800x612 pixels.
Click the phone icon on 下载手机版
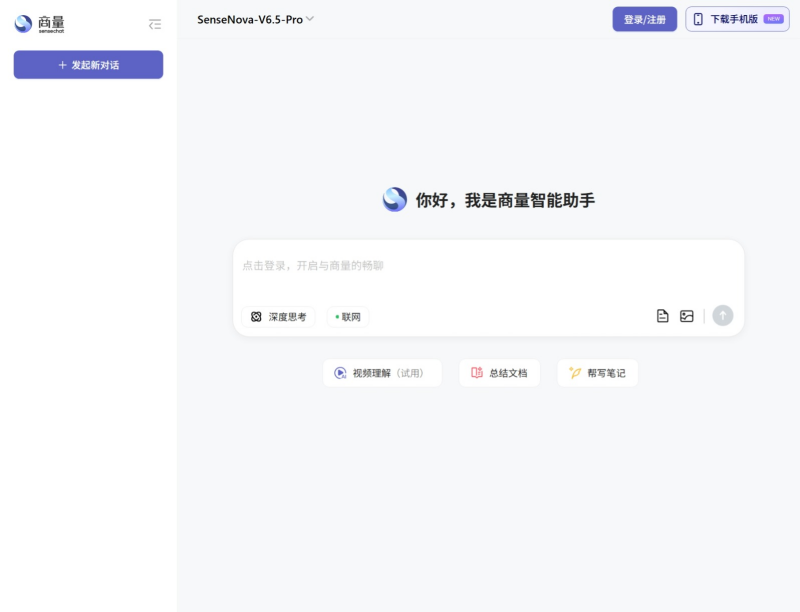696,19
